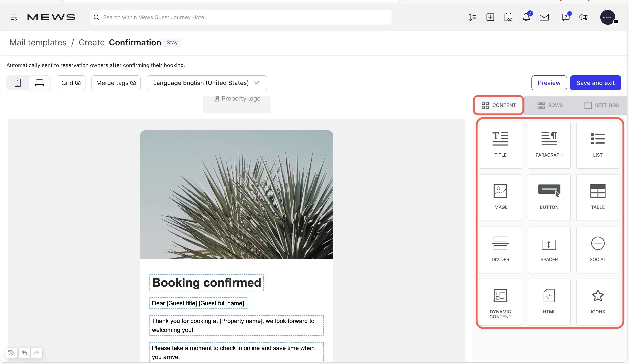629x364 pixels.
Task: Open the main navigation menu icon
Action: pyautogui.click(x=14, y=17)
